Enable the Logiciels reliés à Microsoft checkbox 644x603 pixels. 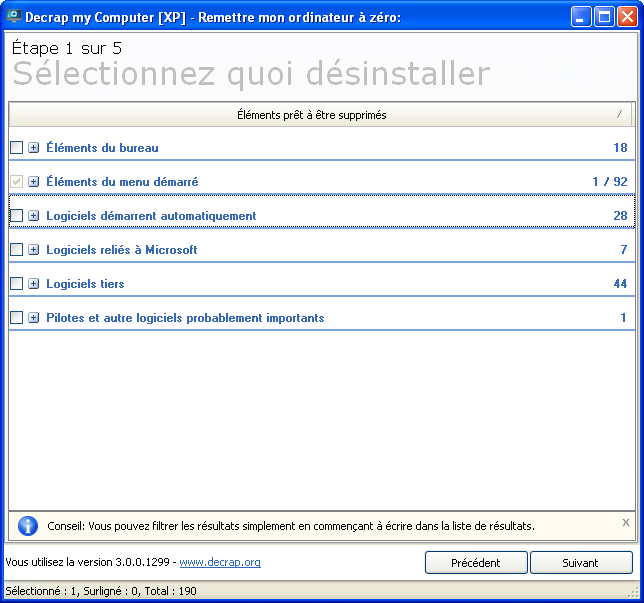(x=16, y=250)
